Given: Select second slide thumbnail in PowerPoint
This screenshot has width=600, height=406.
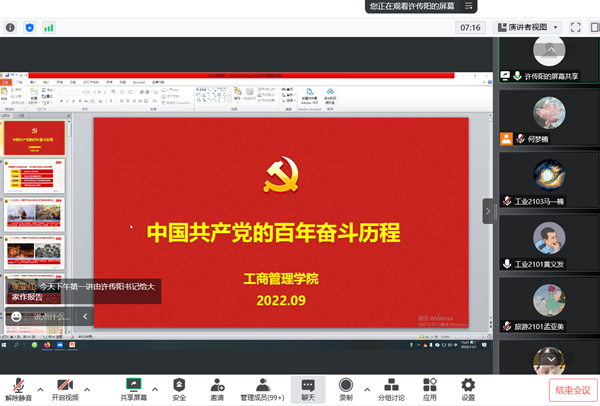Looking at the screenshot, I should click(x=34, y=176).
